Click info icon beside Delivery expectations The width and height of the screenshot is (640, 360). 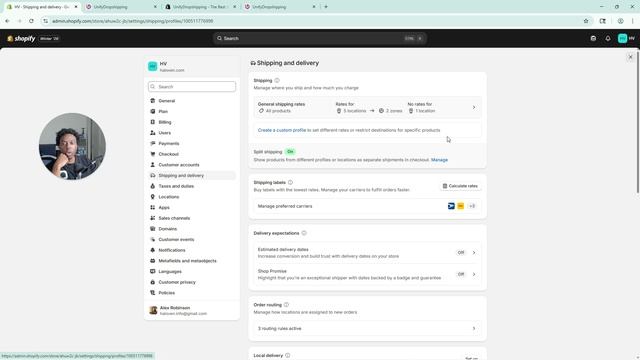(304, 233)
